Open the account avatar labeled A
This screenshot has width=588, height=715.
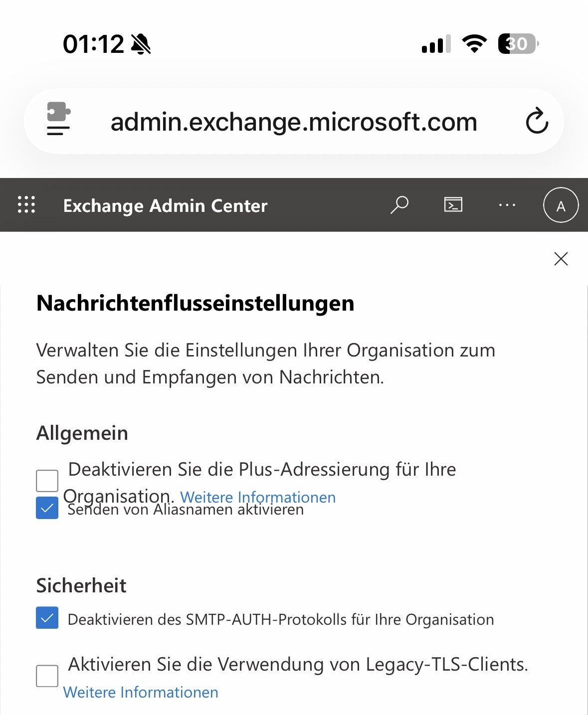tap(561, 205)
